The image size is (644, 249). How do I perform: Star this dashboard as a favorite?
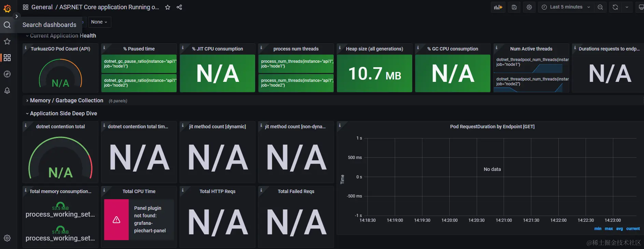[x=168, y=7]
